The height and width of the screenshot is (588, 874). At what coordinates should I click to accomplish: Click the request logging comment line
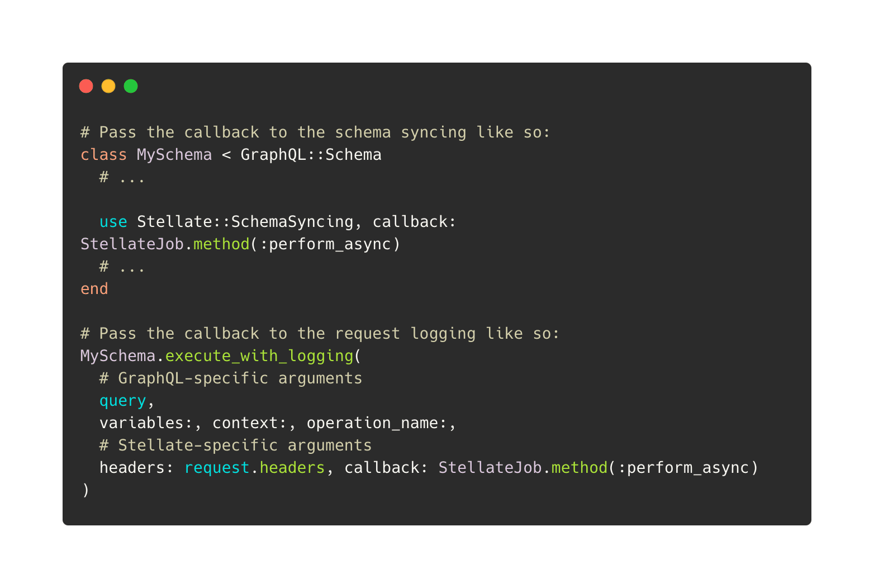click(x=320, y=334)
